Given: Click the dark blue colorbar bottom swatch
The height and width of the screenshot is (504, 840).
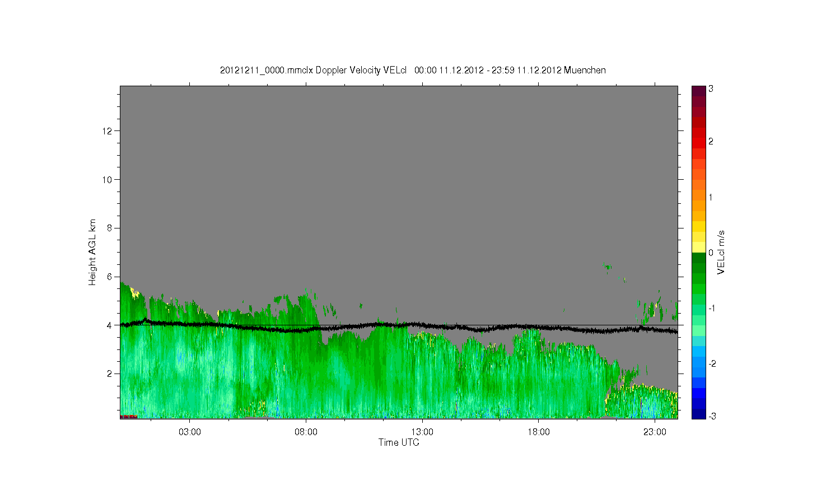Looking at the screenshot, I should pos(698,414).
